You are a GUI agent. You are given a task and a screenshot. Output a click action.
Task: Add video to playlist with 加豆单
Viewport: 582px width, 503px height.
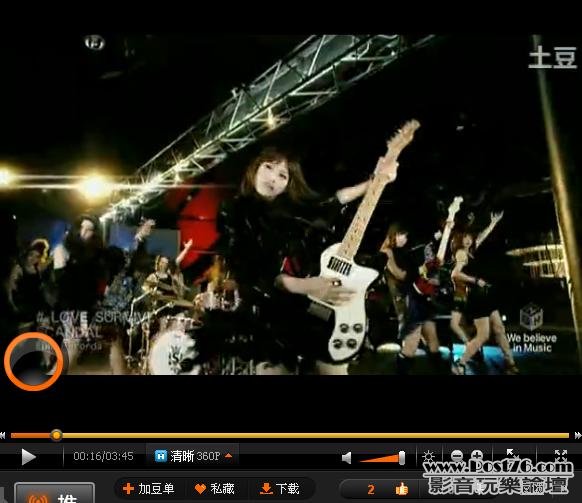(148, 489)
